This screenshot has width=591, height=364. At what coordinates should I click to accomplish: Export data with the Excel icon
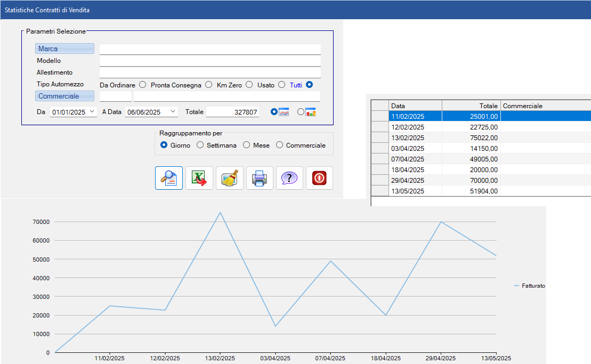click(199, 178)
